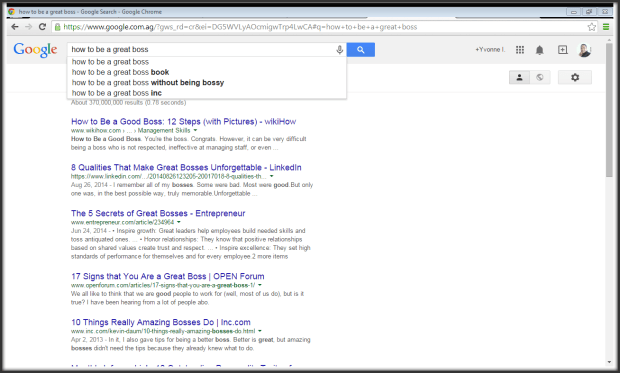Click the scrollbar down arrow
The width and height of the screenshot is (620, 373).
coord(609,362)
